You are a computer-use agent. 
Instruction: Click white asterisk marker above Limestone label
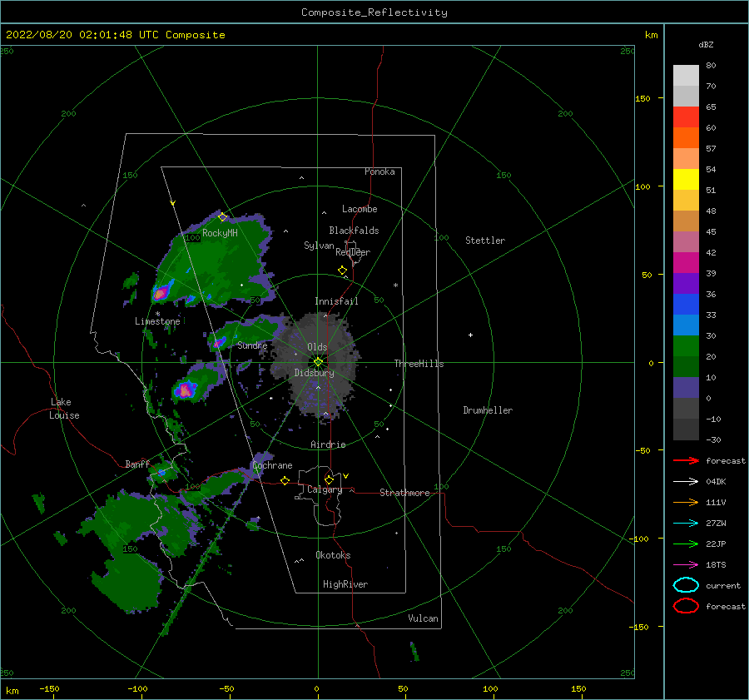pos(157,314)
